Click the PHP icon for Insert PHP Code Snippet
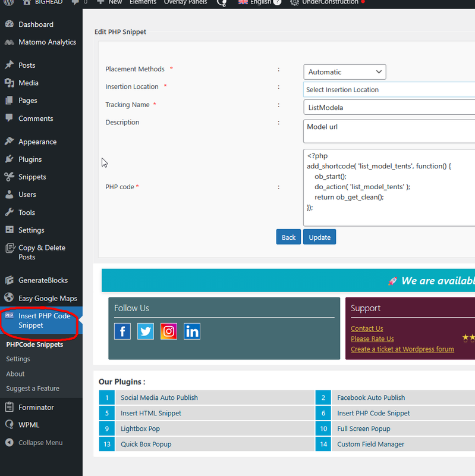Screen dimensions: 475x476 (10, 315)
